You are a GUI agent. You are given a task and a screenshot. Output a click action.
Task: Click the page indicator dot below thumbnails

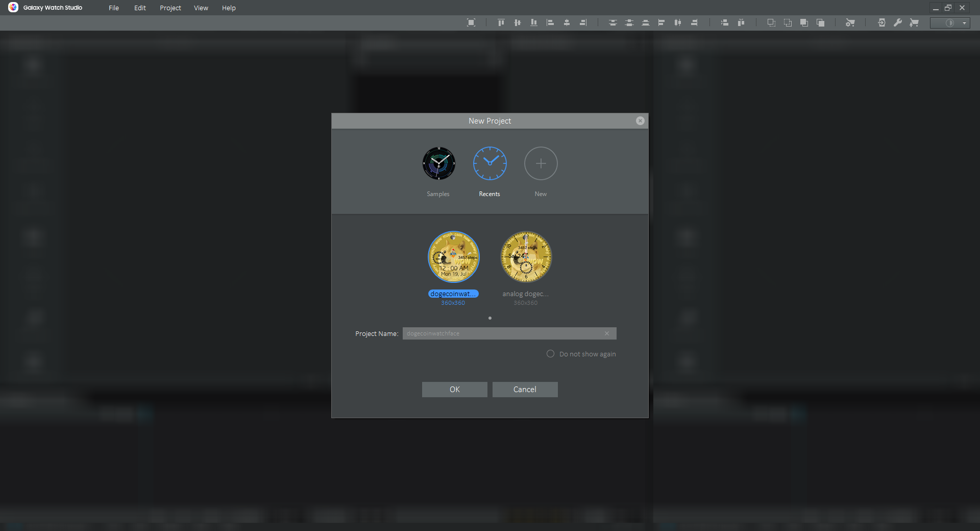(x=490, y=318)
